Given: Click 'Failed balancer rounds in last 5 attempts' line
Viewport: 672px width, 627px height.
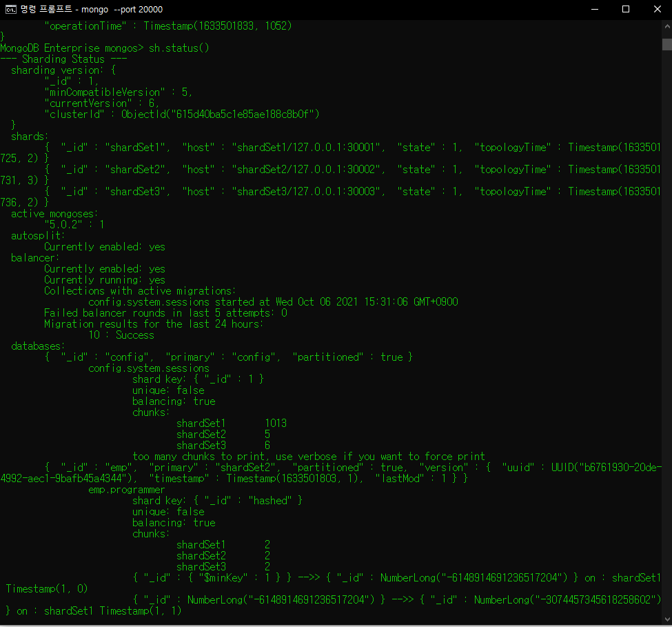Looking at the screenshot, I should click(x=165, y=313).
